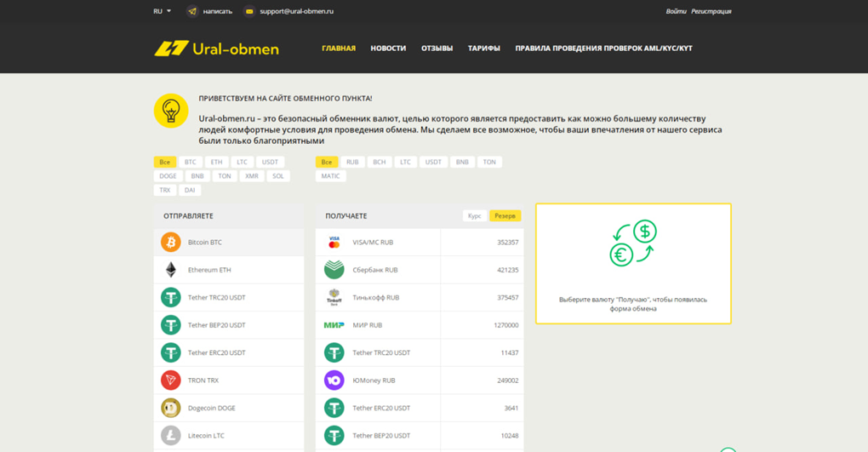Click the Telegram paper-plane icon
Viewport: 868px width, 452px height.
pos(192,11)
